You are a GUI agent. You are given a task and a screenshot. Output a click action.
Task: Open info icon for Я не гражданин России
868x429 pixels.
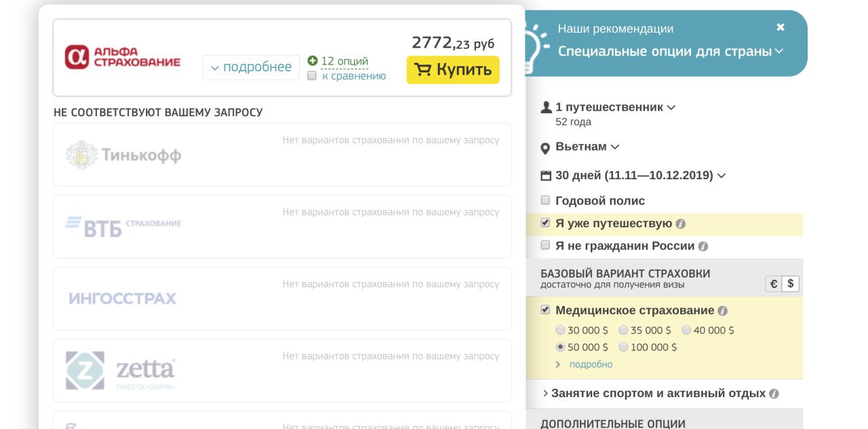click(x=703, y=246)
